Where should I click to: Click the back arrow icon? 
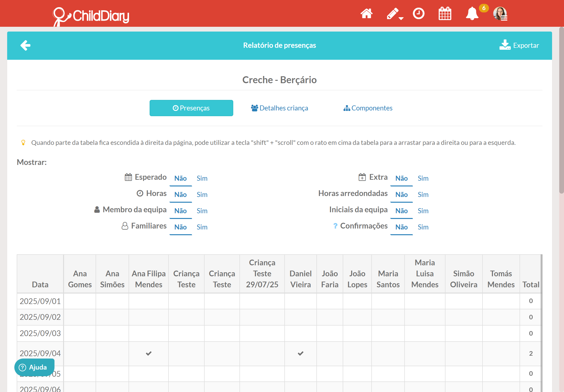(25, 45)
